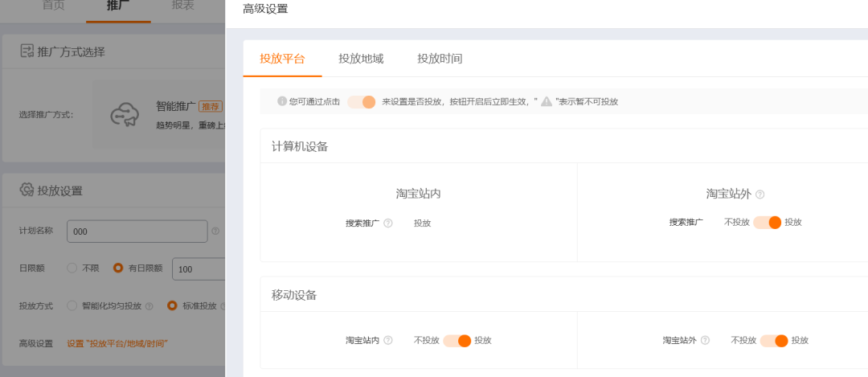Image resolution: width=868 pixels, height=377 pixels.
Task: Click the warning triangle icon in tip bar
Action: pos(547,101)
